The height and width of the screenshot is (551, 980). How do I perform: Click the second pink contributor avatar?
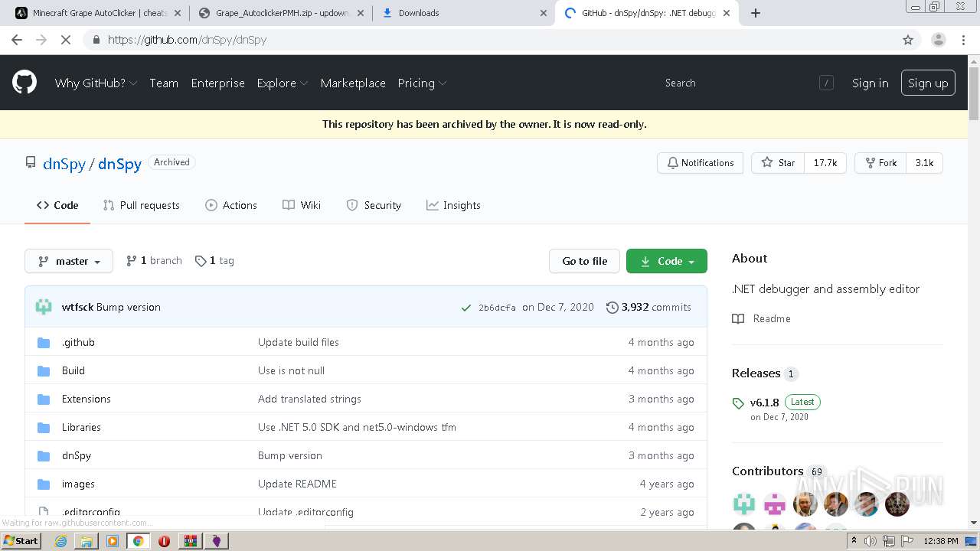(x=775, y=504)
